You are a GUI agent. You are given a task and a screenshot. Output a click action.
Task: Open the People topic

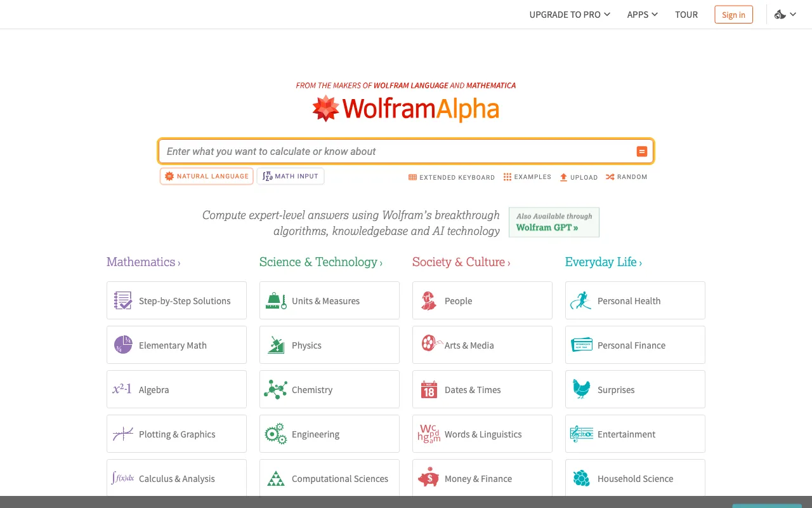pos(482,300)
